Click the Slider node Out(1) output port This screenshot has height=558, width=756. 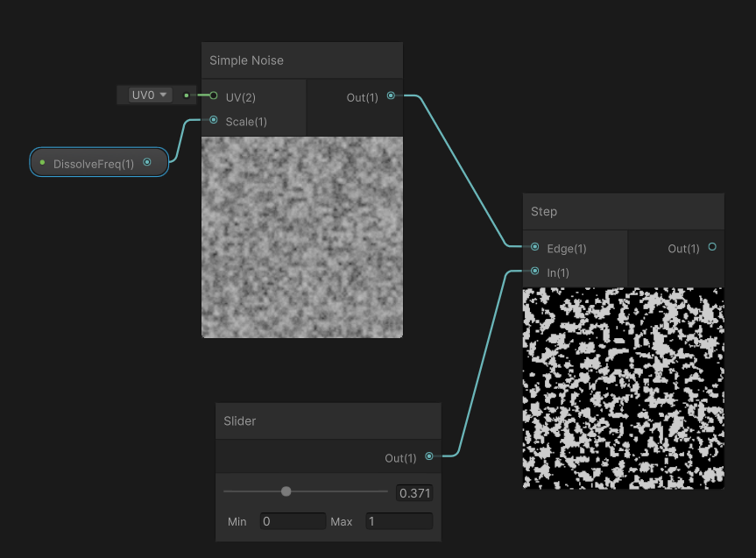click(429, 456)
